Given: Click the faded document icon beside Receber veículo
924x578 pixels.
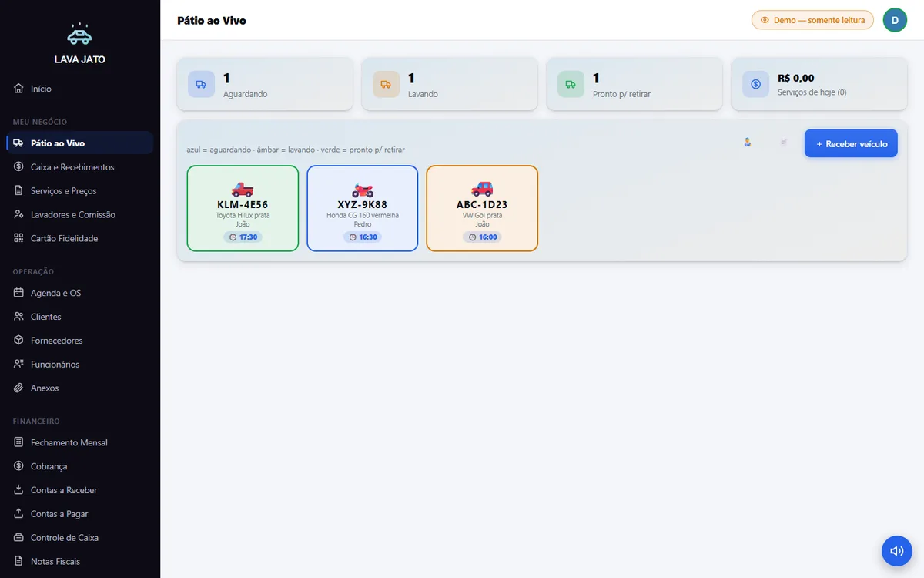Looking at the screenshot, I should click(784, 143).
